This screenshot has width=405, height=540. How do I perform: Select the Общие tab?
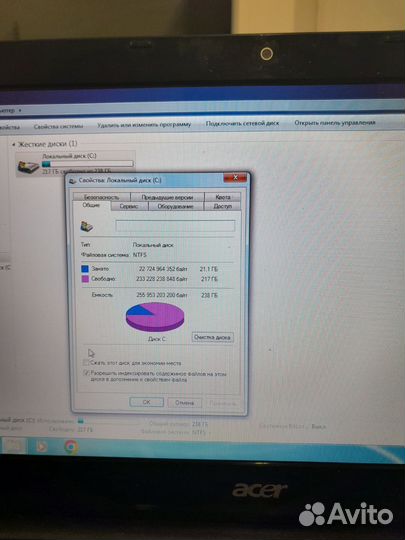tap(91, 206)
